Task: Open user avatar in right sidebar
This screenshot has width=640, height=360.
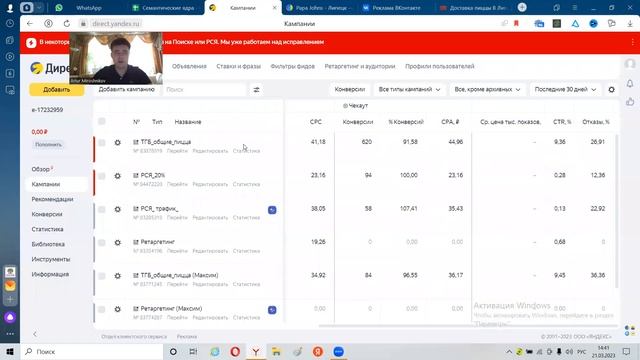Action: (x=630, y=64)
